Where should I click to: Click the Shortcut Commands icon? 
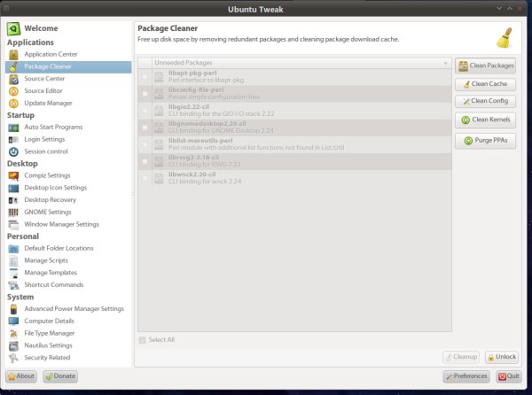coord(13,285)
